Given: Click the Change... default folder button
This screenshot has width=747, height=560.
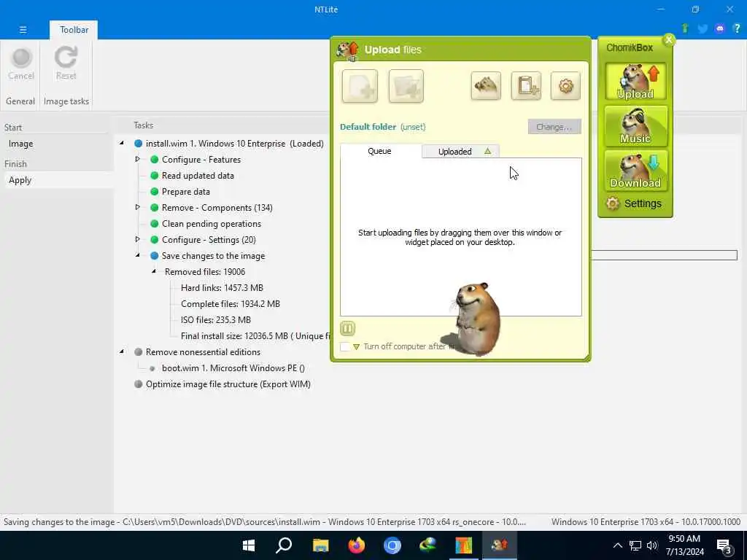Looking at the screenshot, I should 554,127.
